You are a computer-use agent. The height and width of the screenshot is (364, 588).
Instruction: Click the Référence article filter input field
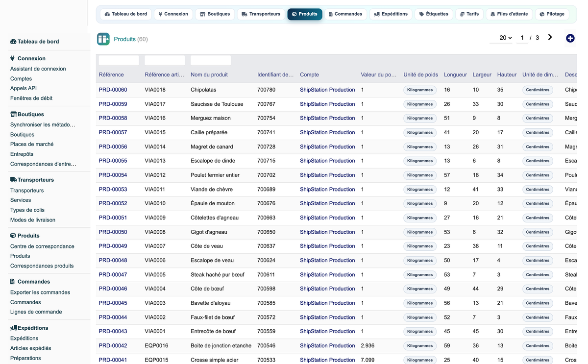coord(165,60)
